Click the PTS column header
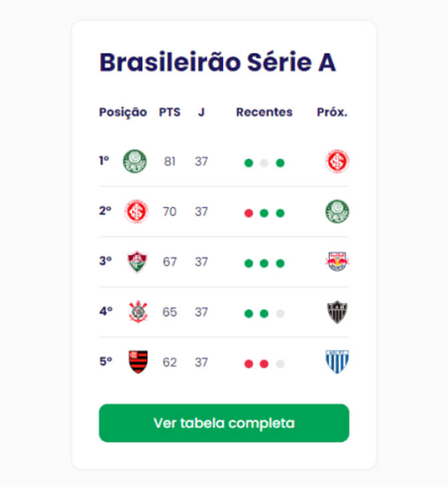 click(169, 112)
